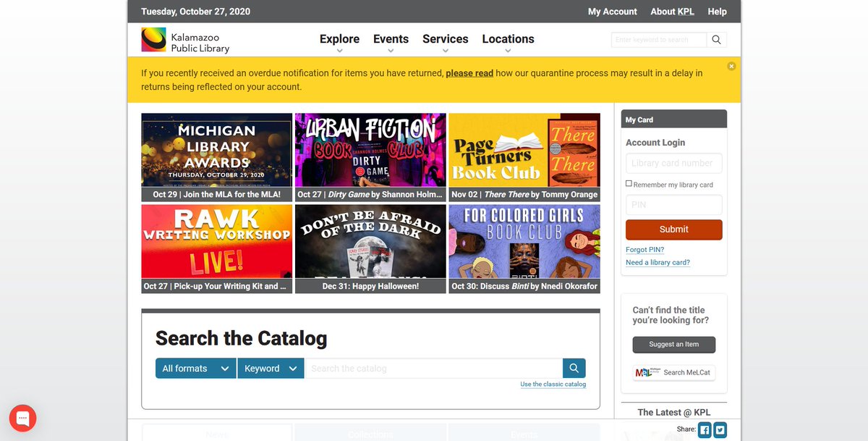Screen dimensions: 868x441
Task: Click 'Oct 27 | Pick-up Your Writing Kit' caption
Action: click(x=217, y=286)
